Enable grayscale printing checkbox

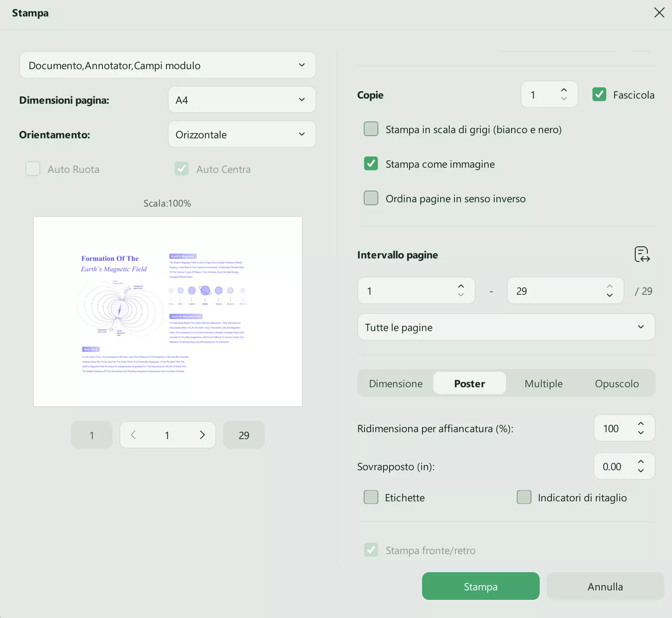pos(371,129)
